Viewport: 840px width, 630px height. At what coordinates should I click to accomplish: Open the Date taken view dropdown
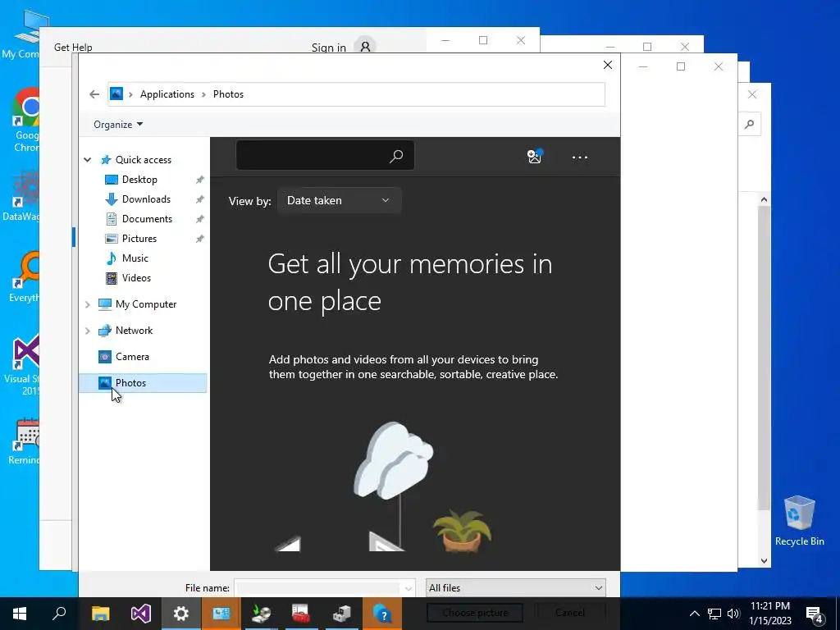[x=339, y=200]
